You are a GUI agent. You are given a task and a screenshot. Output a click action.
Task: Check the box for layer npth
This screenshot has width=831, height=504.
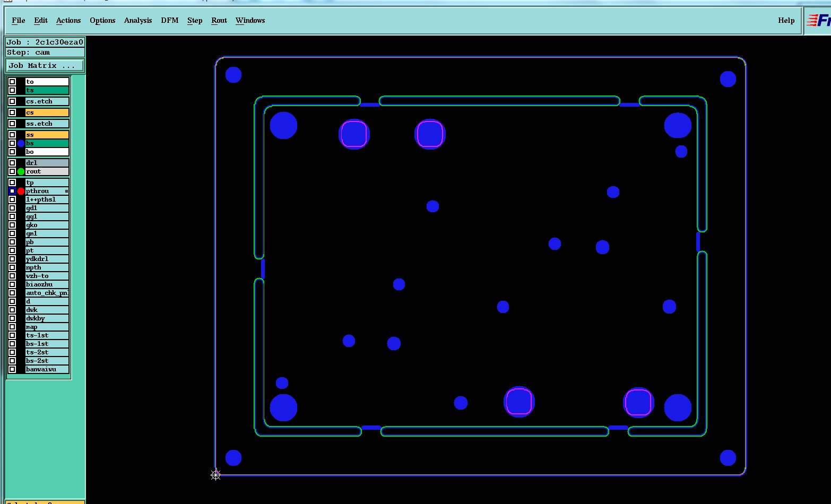click(x=12, y=267)
